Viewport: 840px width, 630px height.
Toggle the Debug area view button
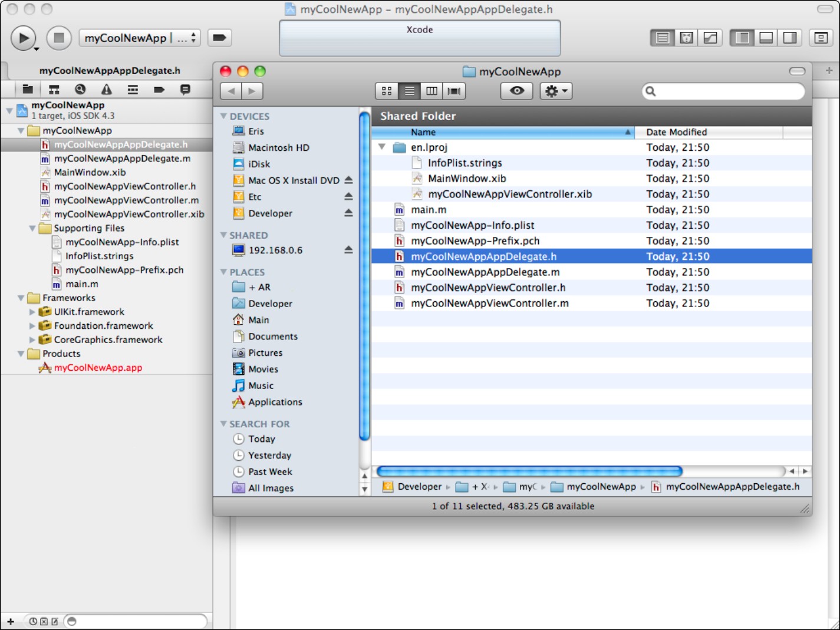coord(766,38)
